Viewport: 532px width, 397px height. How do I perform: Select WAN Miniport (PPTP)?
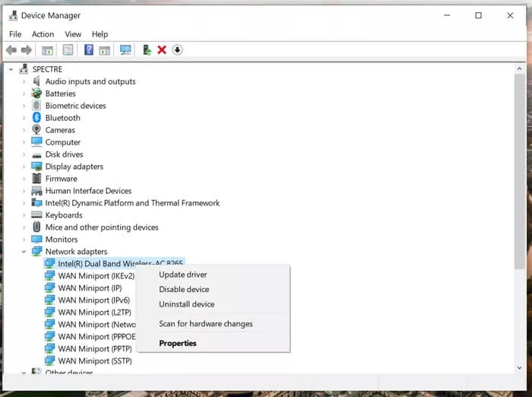tap(95, 349)
